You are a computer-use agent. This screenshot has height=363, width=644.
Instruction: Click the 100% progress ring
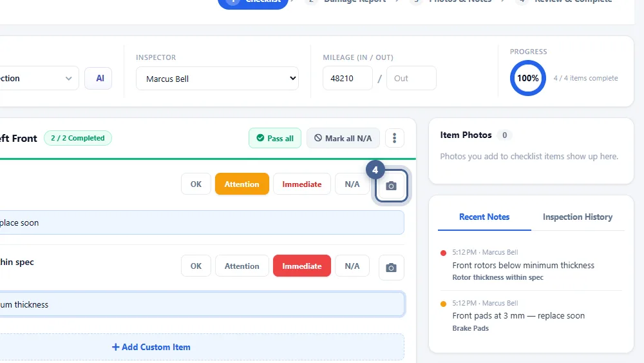pos(528,78)
